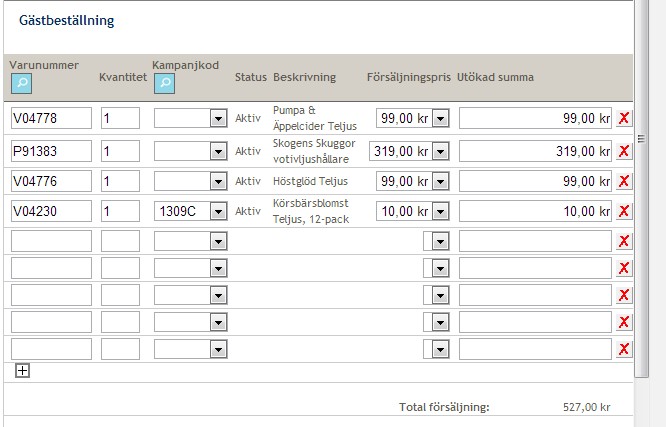Click the Varunummer column header

(x=44, y=65)
